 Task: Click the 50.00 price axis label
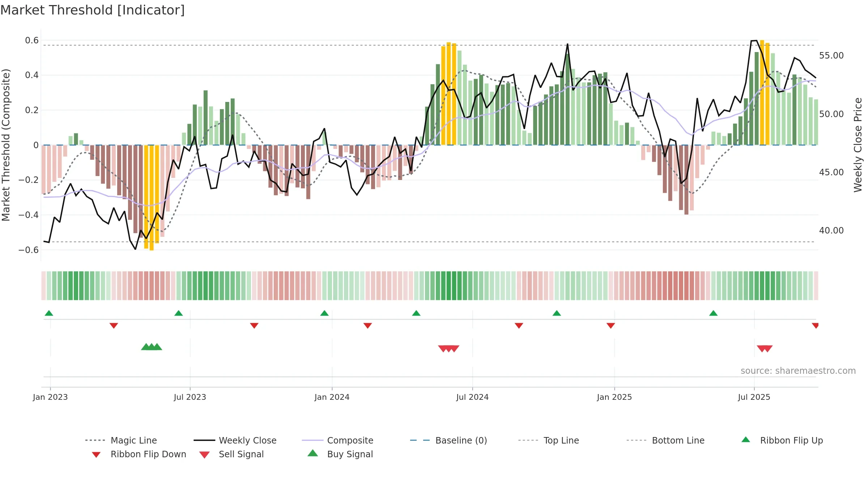tap(831, 114)
